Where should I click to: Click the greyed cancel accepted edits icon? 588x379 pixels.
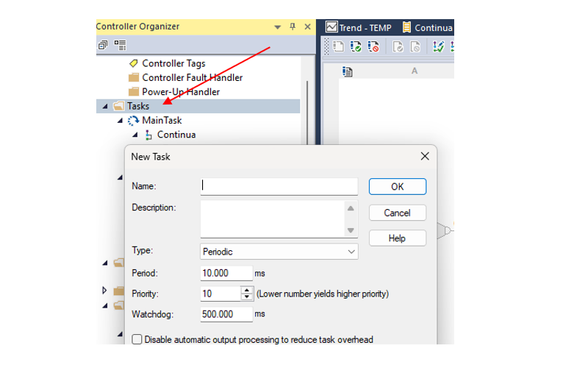(415, 46)
